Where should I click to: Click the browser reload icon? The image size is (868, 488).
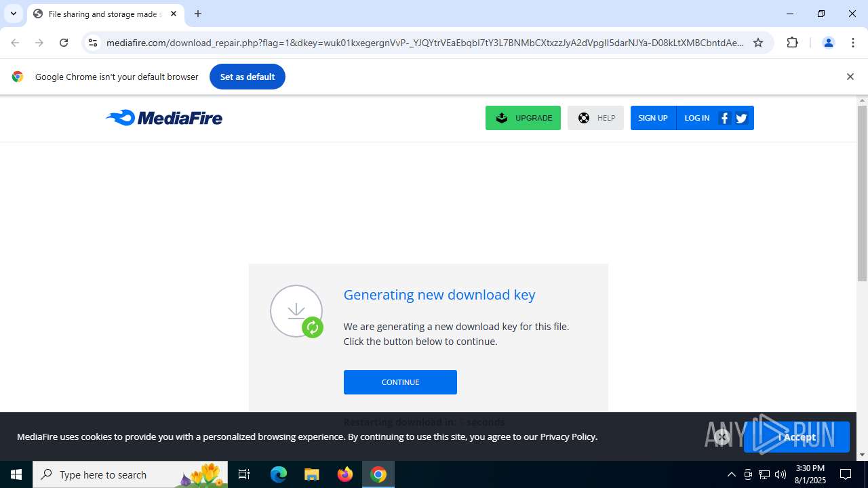pos(64,43)
